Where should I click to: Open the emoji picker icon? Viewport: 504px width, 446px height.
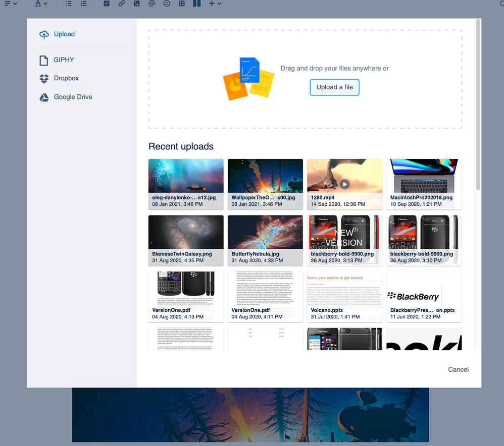click(167, 4)
